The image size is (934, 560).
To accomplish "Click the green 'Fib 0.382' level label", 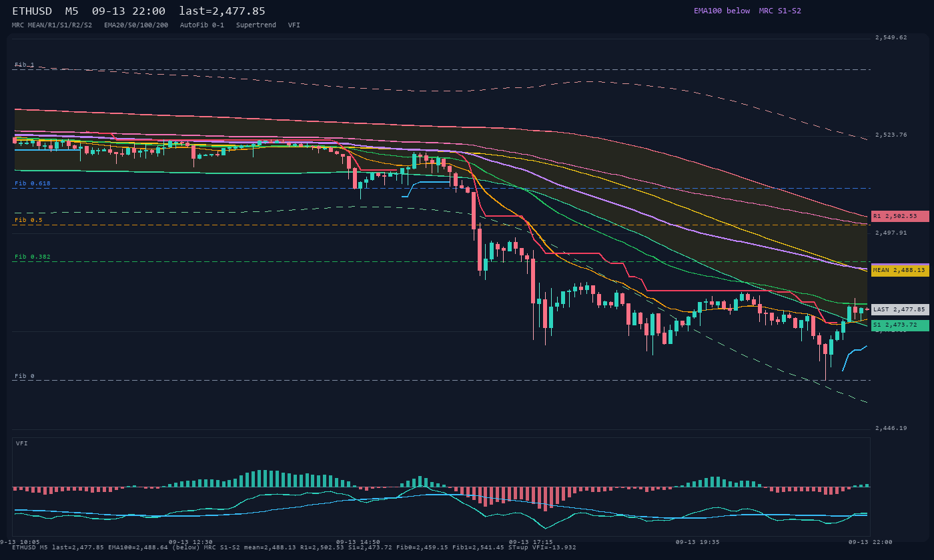I will (x=33, y=257).
